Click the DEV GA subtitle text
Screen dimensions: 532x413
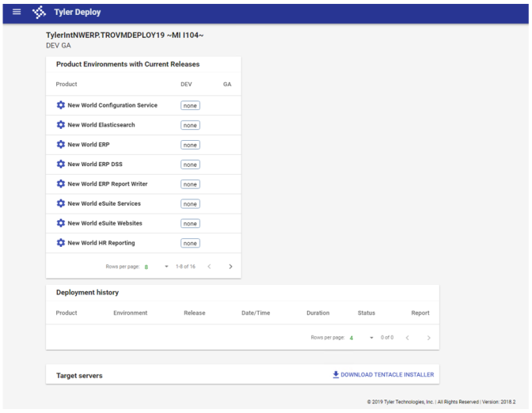click(x=59, y=45)
